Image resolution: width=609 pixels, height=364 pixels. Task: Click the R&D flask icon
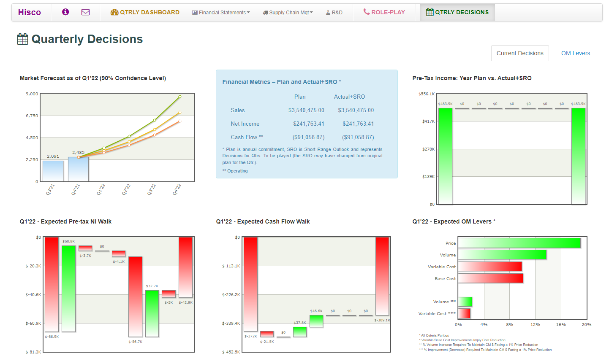(x=328, y=13)
